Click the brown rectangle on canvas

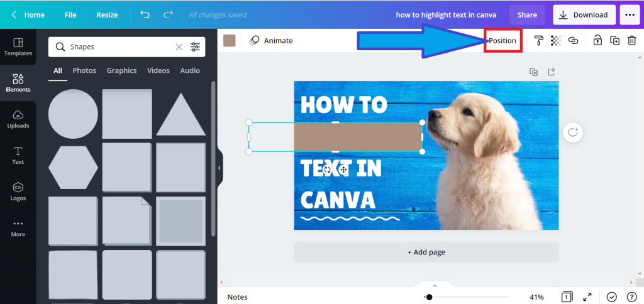tap(357, 137)
